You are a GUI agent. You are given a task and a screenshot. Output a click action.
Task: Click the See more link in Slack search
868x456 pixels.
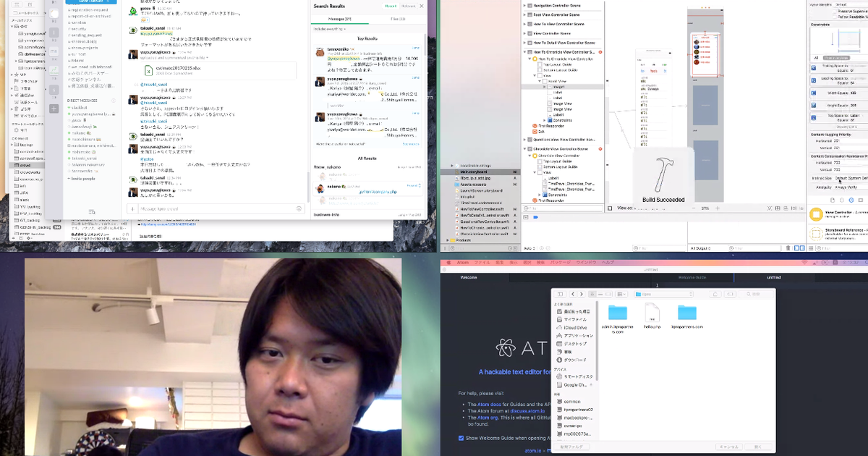click(x=411, y=144)
